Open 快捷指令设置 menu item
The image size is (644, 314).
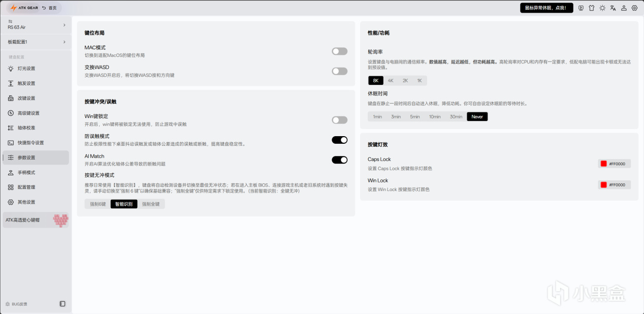(x=36, y=143)
